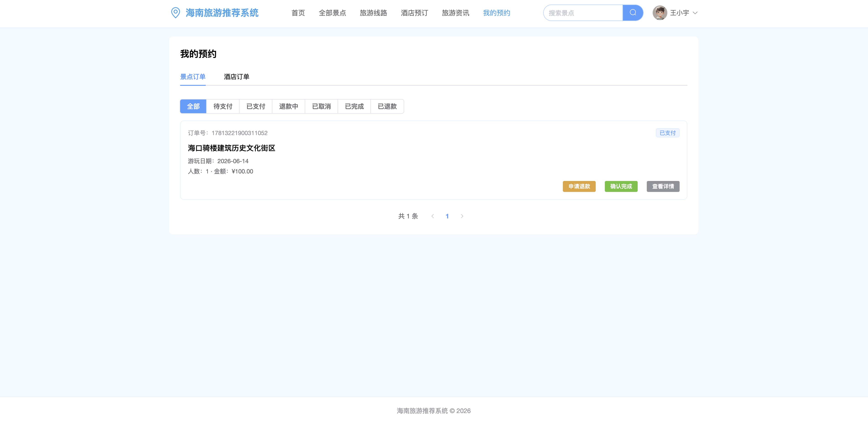Click the location pin logo icon
This screenshot has width=868, height=424.
[176, 13]
